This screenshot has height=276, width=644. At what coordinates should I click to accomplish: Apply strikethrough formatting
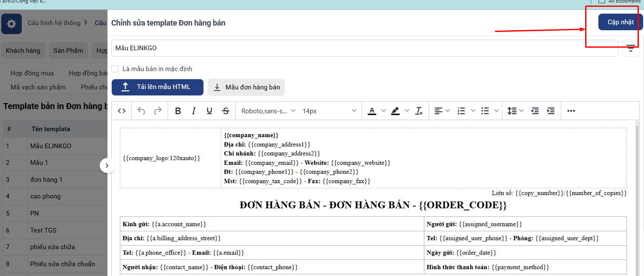click(x=226, y=111)
